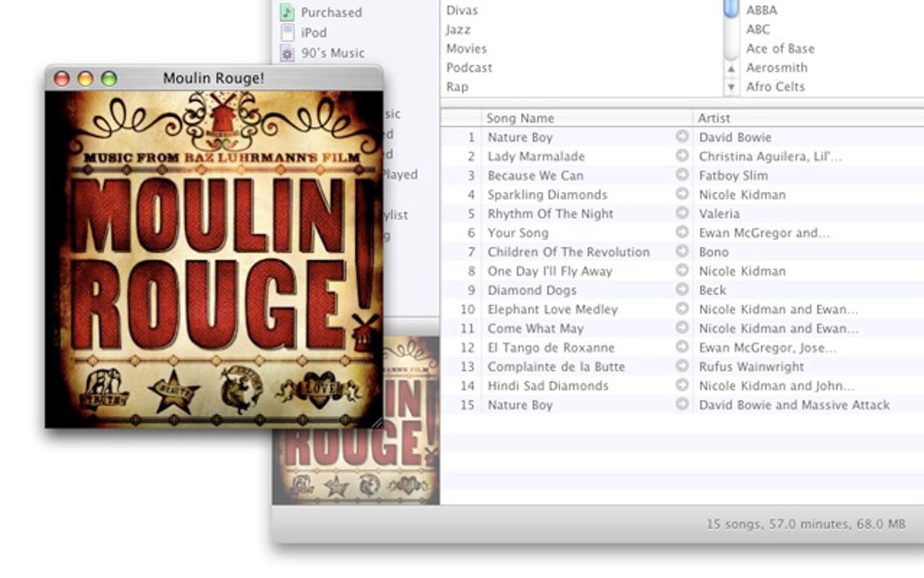This screenshot has height=578, width=924.
Task: Select ABC in the artist browser
Action: click(x=758, y=30)
